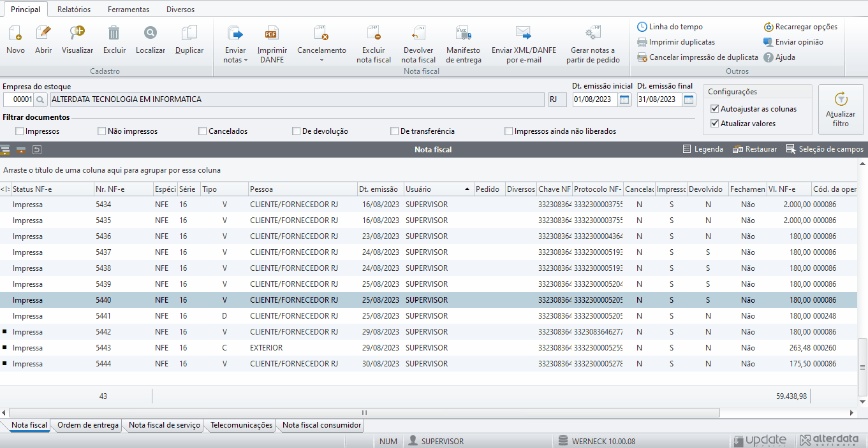Image resolution: width=868 pixels, height=448 pixels.
Task: Click the Empresa search magnifier button
Action: [x=40, y=99]
